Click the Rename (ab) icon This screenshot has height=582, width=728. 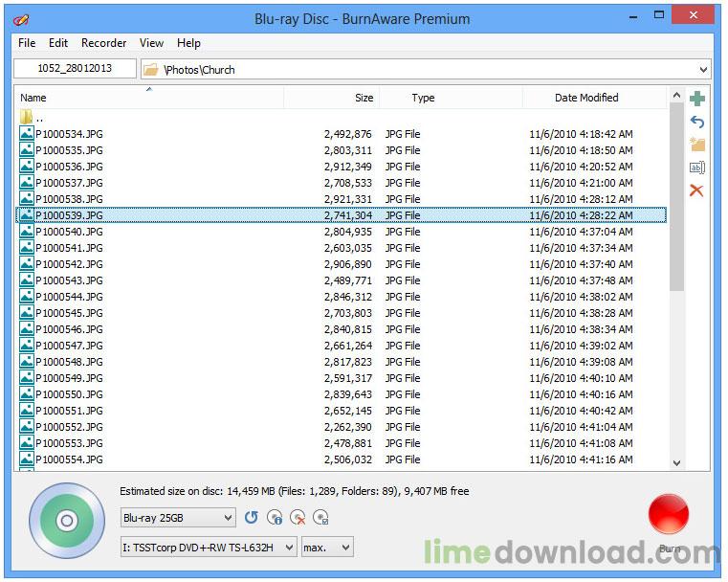697,168
